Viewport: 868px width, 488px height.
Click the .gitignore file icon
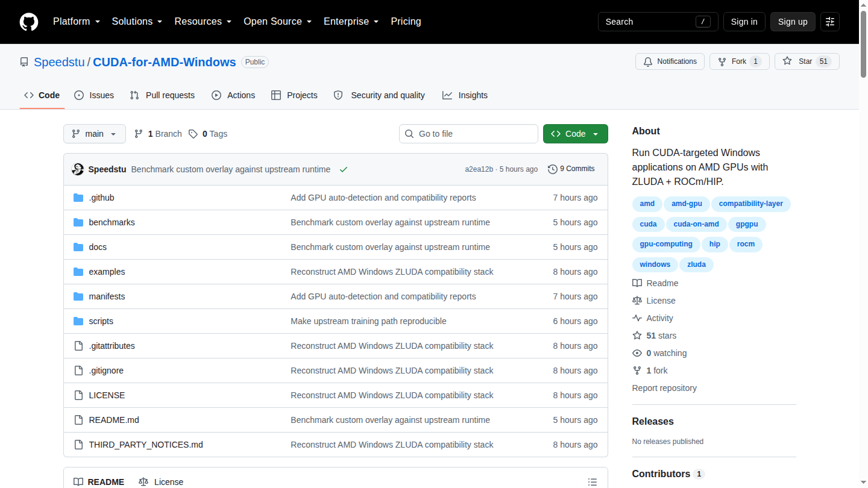point(78,371)
